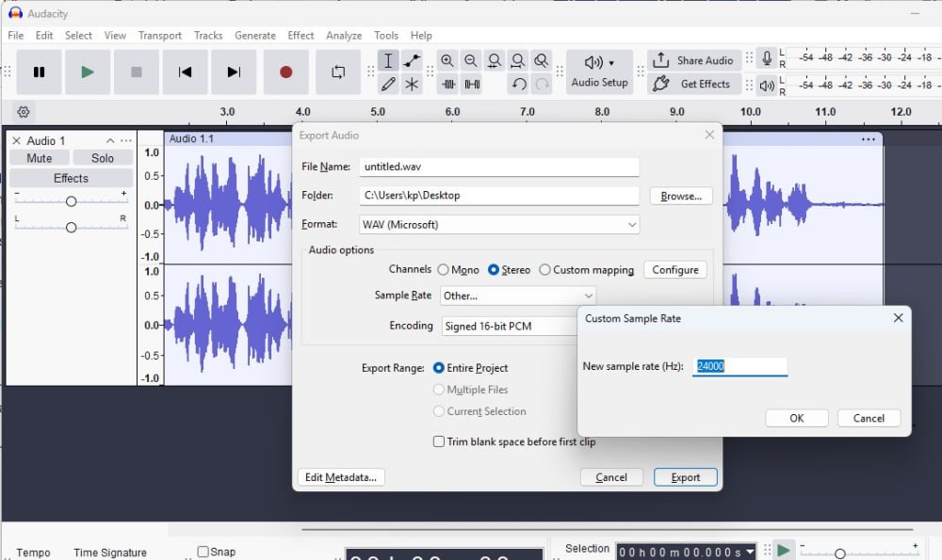Click the Zoom In magnifier
Viewport: 942px width, 560px height.
coord(447,60)
